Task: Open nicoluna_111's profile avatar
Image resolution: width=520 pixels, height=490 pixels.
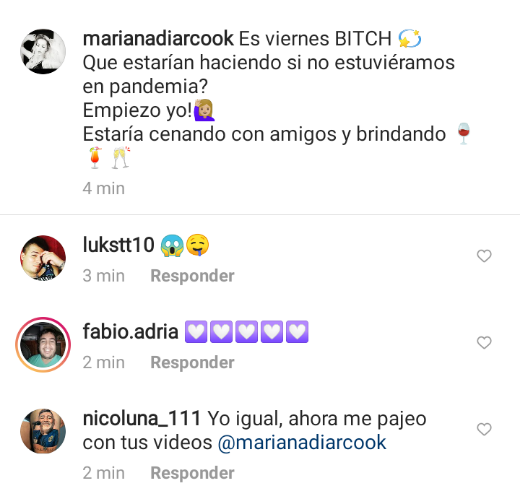Action: click(x=43, y=431)
